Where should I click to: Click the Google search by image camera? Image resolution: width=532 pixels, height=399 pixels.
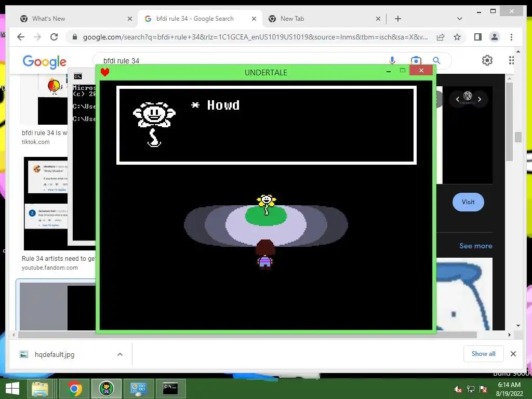(416, 60)
